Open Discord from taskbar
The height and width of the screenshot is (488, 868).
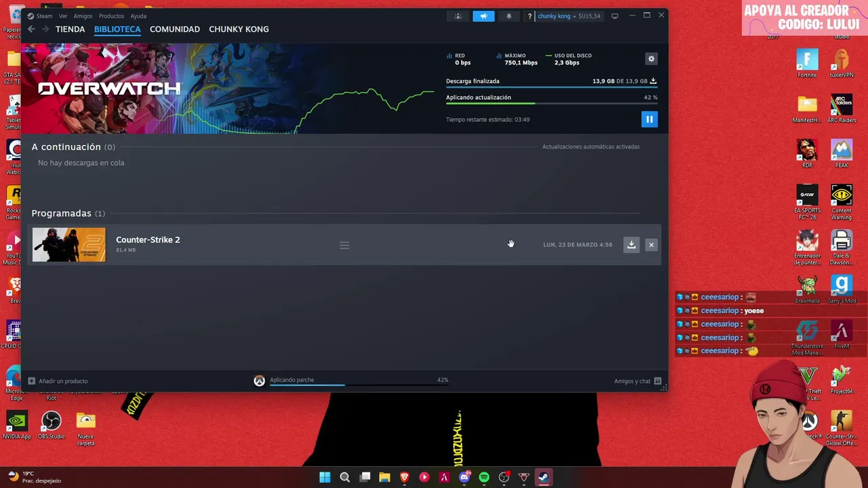[465, 477]
